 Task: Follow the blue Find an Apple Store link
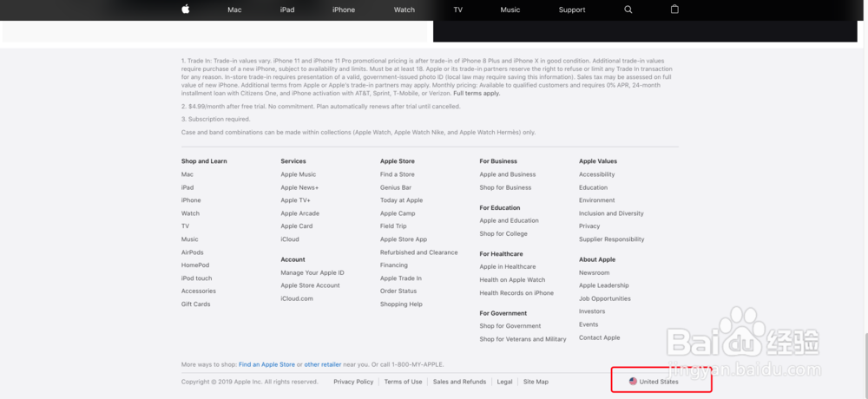click(x=266, y=364)
